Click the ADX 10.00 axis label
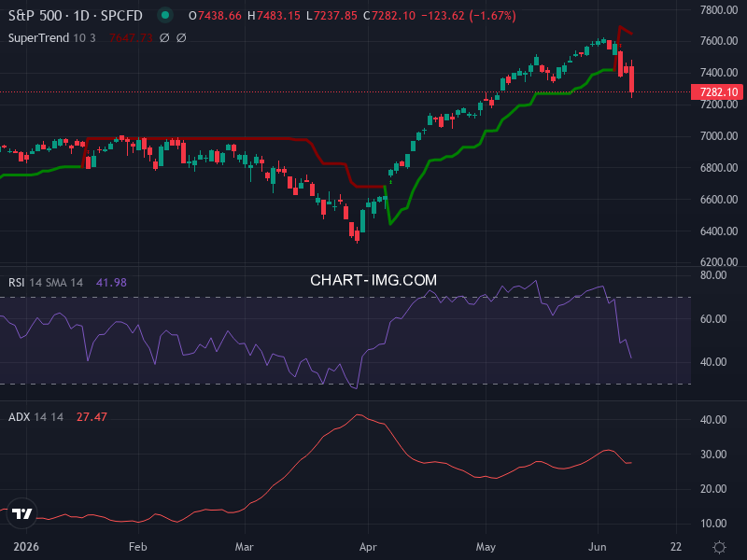 713,524
